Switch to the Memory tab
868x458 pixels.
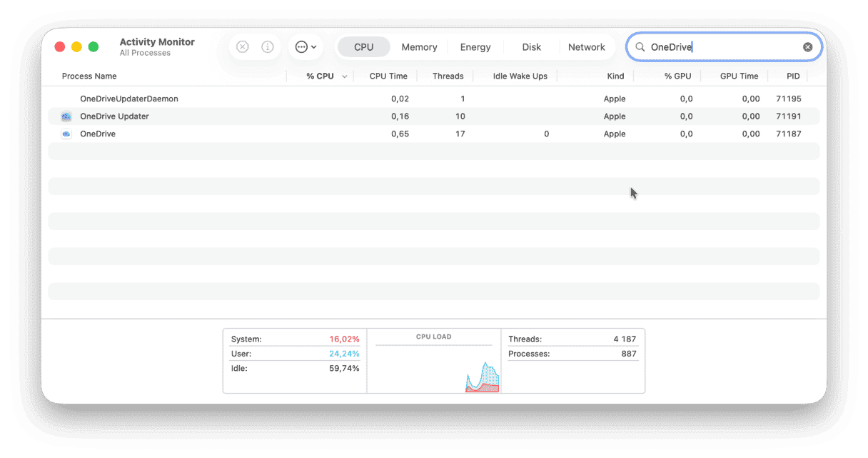419,46
